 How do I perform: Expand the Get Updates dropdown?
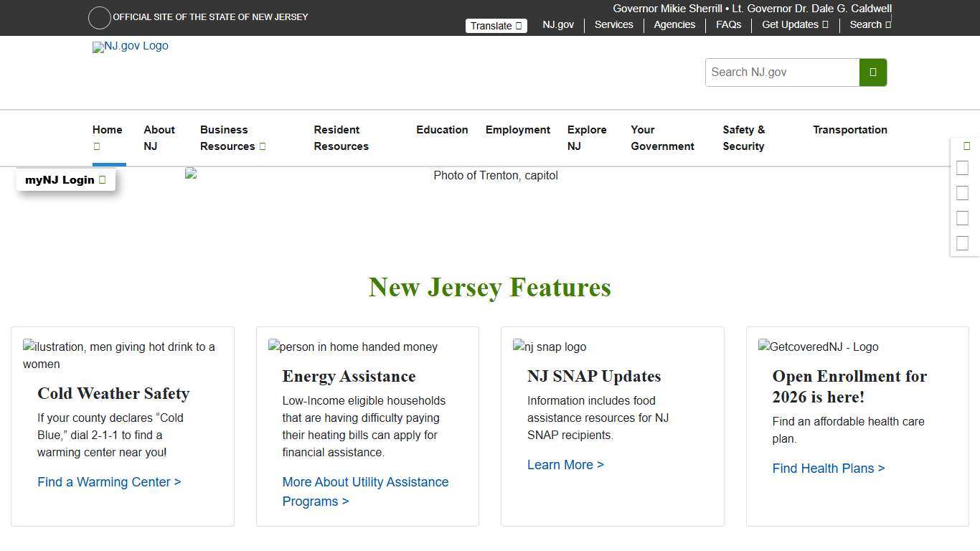tap(794, 24)
